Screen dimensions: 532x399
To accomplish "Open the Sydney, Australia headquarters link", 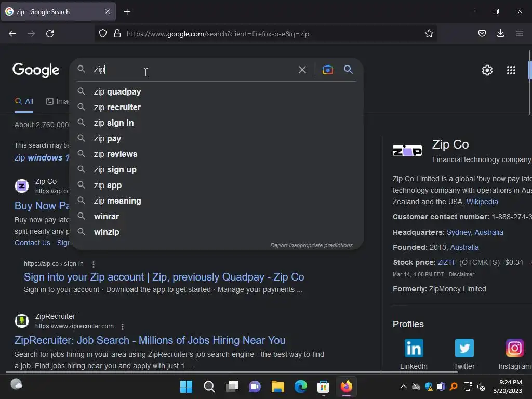I will (475, 232).
